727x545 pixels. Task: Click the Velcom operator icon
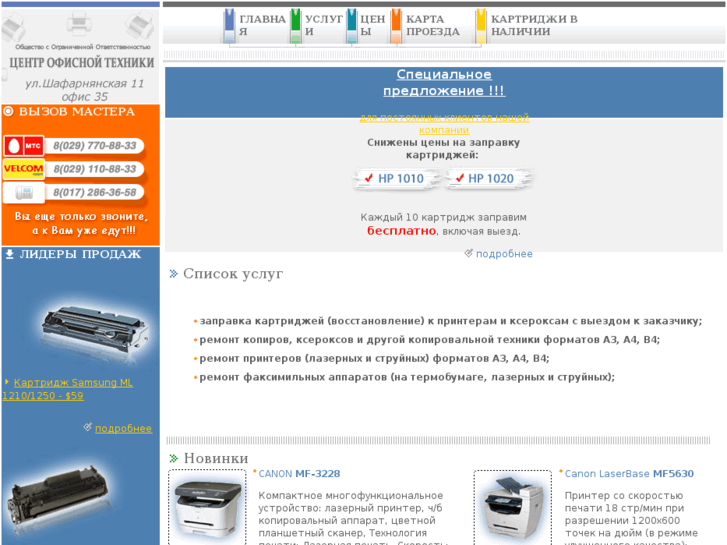point(24,169)
